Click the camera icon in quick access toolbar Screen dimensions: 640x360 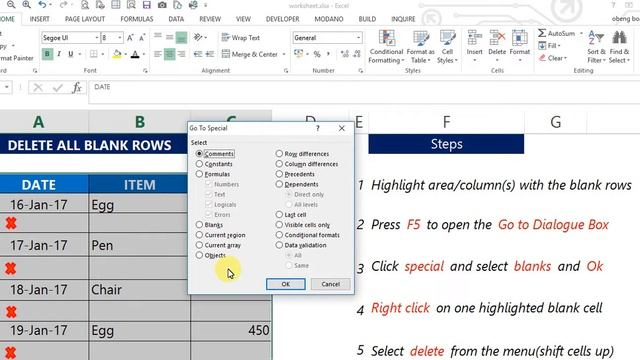coord(162,5)
